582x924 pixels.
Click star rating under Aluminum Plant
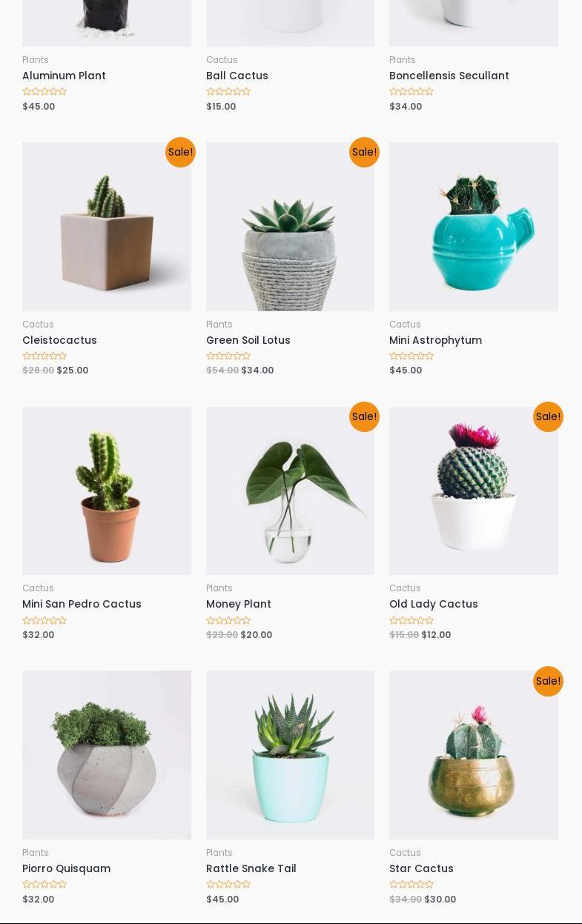pyautogui.click(x=44, y=92)
